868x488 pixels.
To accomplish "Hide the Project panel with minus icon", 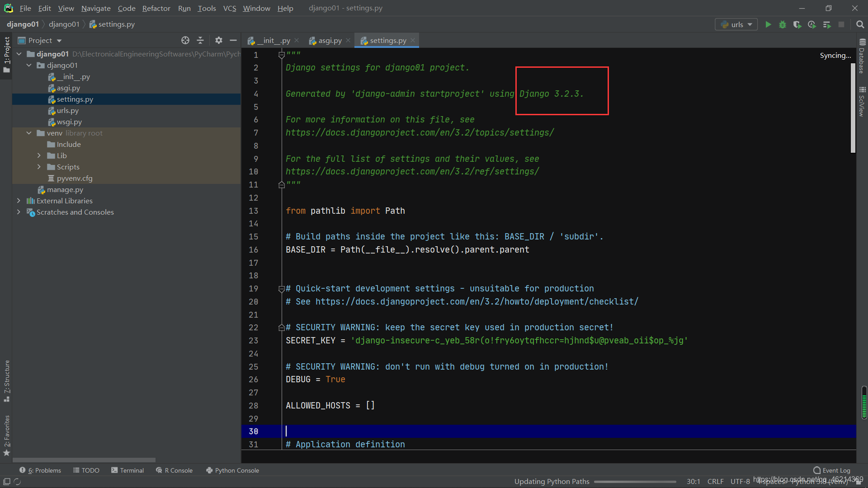I will tap(233, 40).
